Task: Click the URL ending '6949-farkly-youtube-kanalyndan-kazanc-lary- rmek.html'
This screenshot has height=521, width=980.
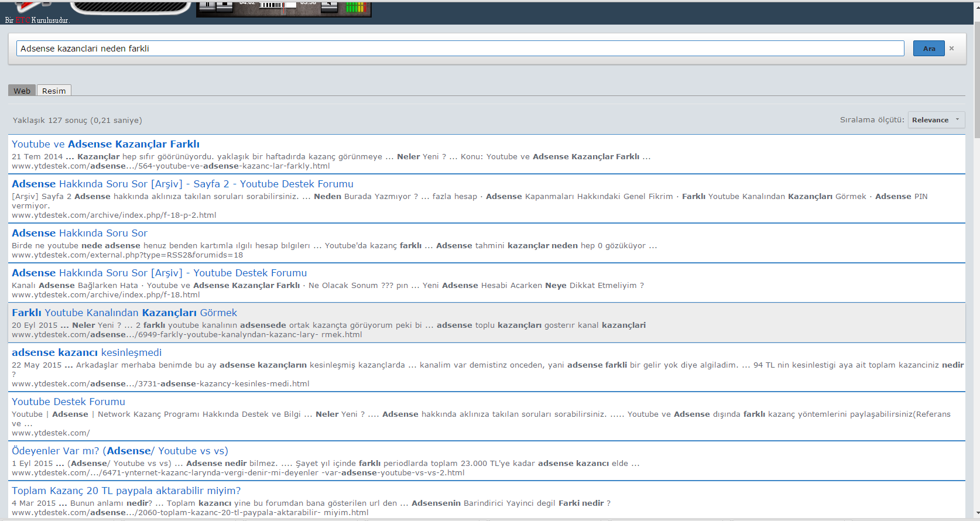Action: tap(187, 335)
